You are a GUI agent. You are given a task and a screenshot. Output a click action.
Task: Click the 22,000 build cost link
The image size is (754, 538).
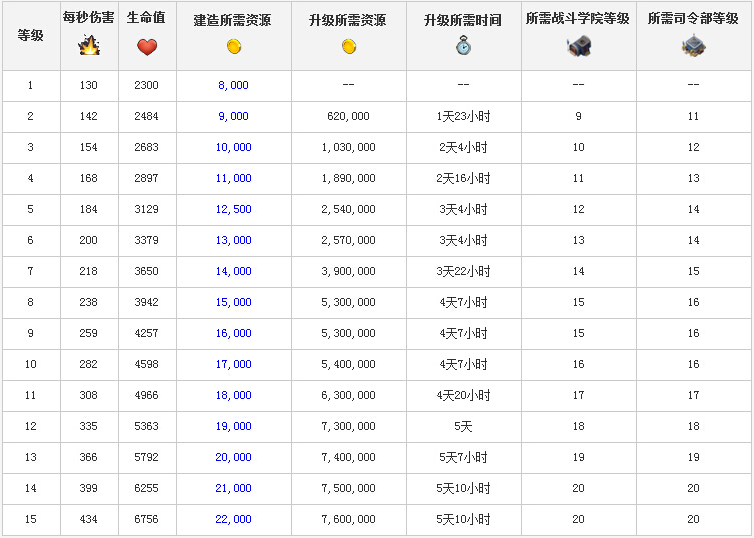tap(233, 519)
